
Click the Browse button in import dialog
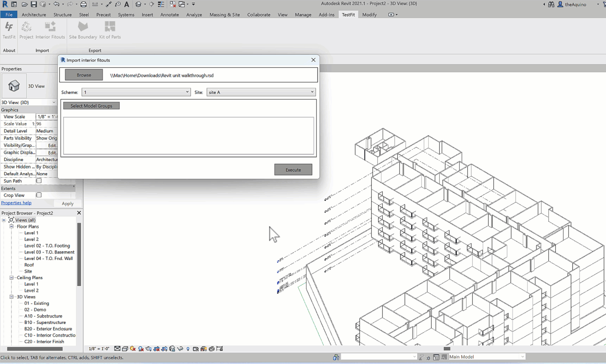point(84,75)
